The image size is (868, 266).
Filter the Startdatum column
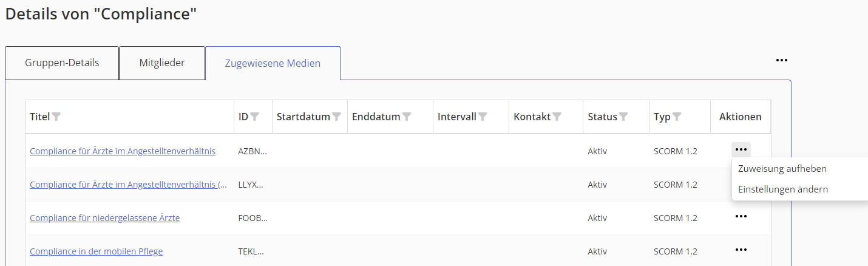(336, 117)
